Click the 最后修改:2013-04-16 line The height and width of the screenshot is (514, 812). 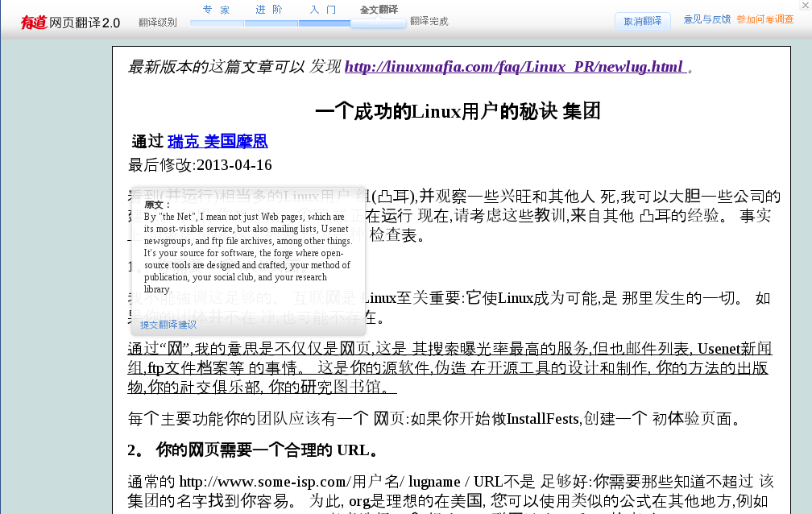(x=200, y=165)
